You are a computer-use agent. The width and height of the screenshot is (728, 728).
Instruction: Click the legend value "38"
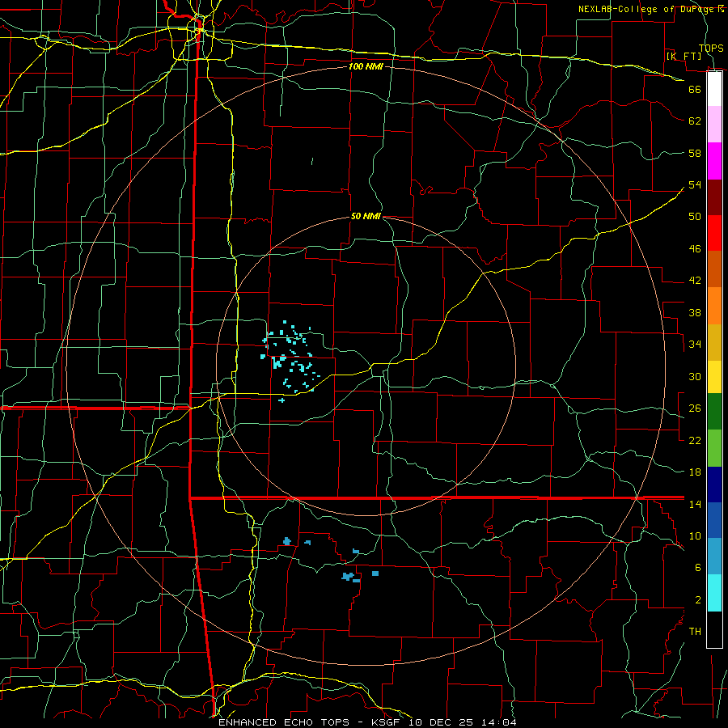point(695,312)
